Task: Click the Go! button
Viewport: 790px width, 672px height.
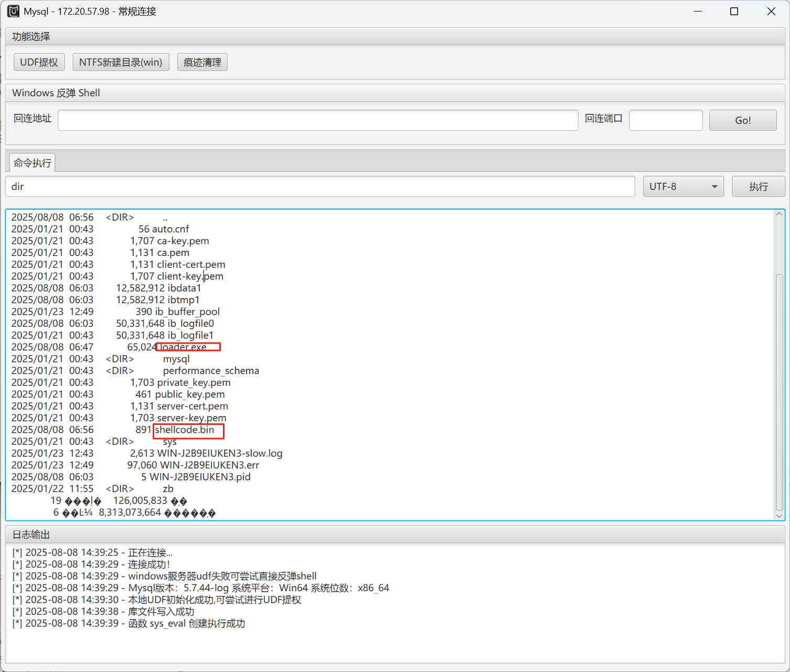Action: click(x=743, y=120)
